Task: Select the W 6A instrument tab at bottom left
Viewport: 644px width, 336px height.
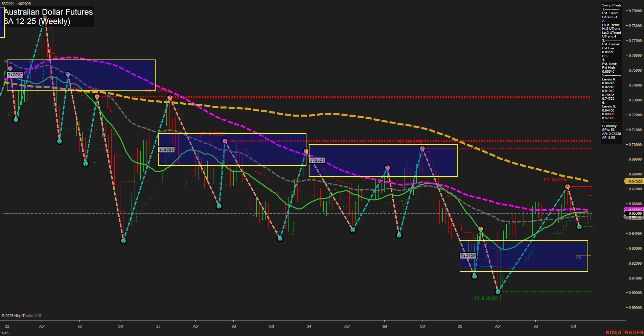Action: [5, 333]
